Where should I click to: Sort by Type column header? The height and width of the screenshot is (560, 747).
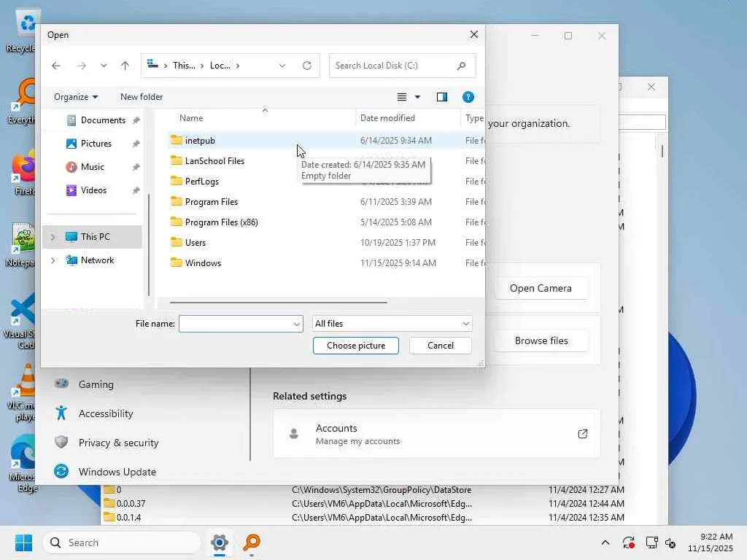pyautogui.click(x=474, y=118)
